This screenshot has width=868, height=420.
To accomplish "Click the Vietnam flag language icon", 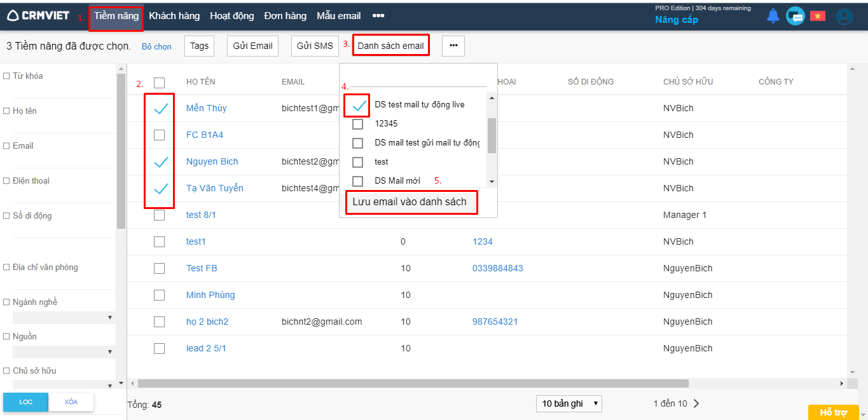I will pos(817,17).
